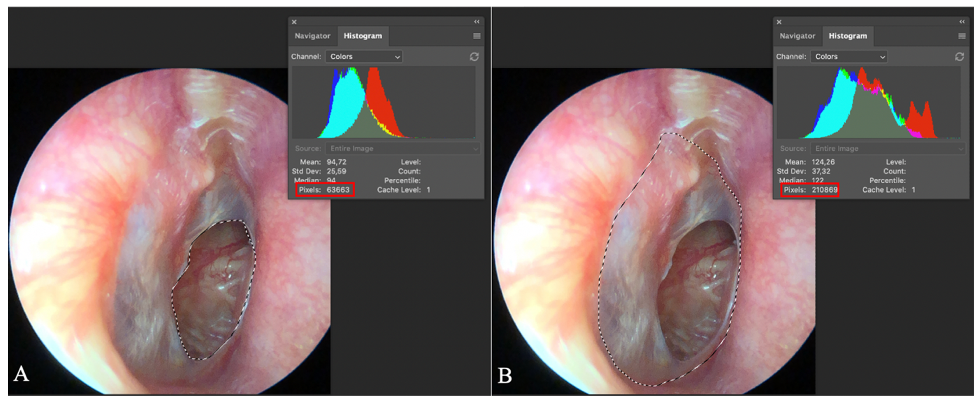Switch to the Navigator tab in the left panel
Viewport: 980px width, 404px height.
point(312,36)
